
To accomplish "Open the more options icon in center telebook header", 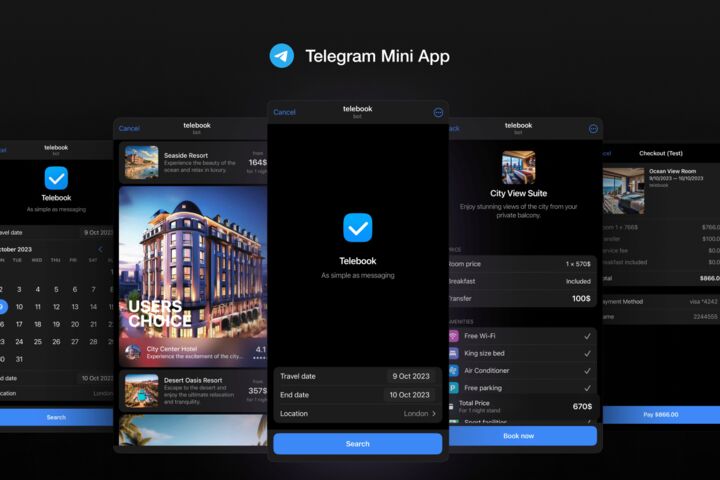I will 438,113.
